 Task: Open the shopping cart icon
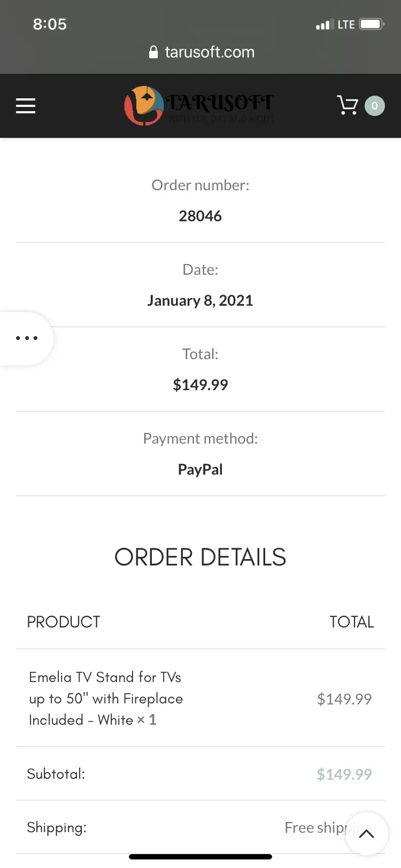pyautogui.click(x=348, y=105)
